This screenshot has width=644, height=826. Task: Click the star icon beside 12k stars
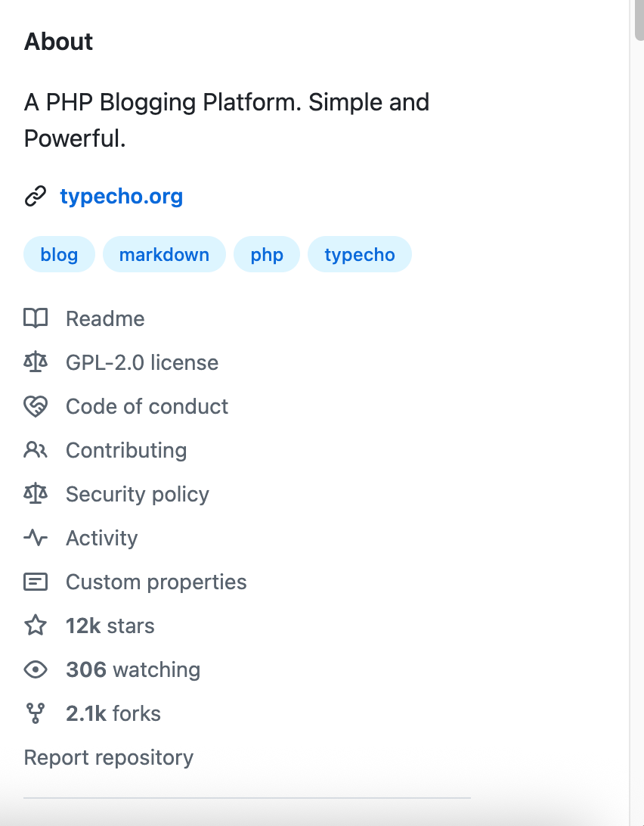pos(36,626)
